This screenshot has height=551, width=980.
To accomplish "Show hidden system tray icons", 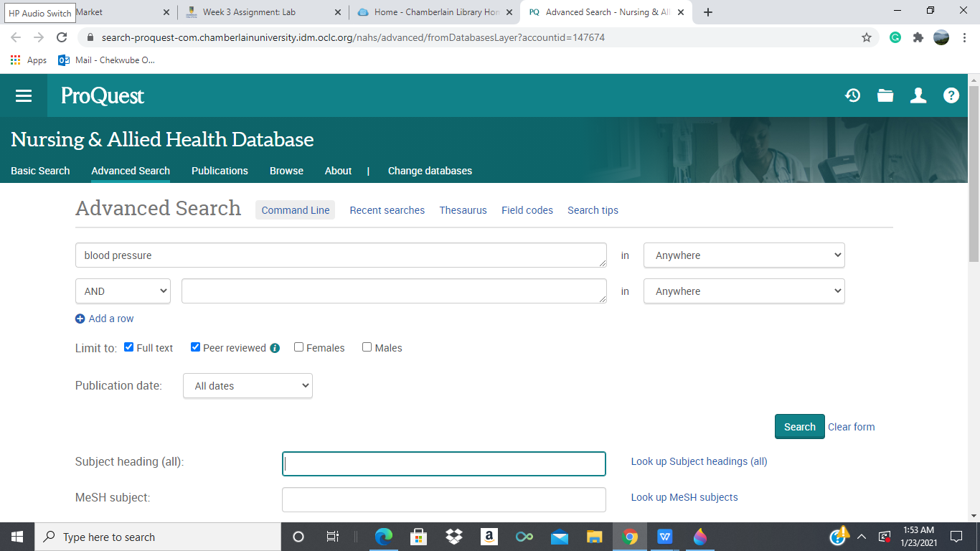I will (x=862, y=537).
